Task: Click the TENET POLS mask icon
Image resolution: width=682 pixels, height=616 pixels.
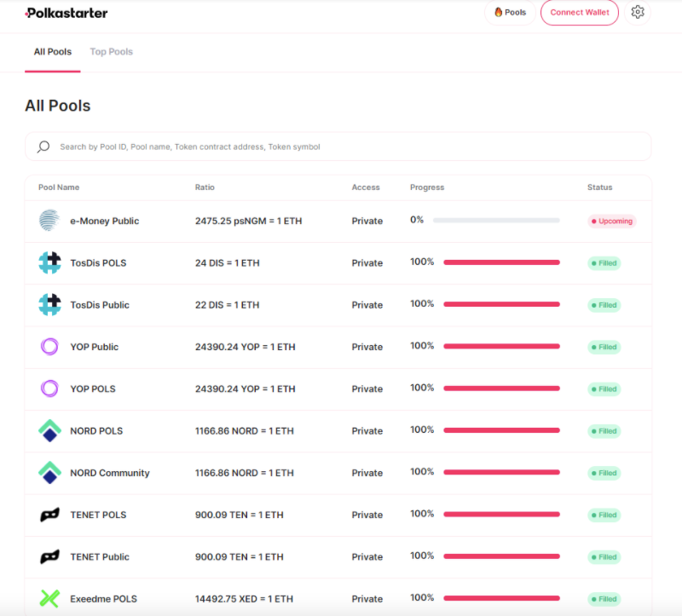Action: coord(49,515)
